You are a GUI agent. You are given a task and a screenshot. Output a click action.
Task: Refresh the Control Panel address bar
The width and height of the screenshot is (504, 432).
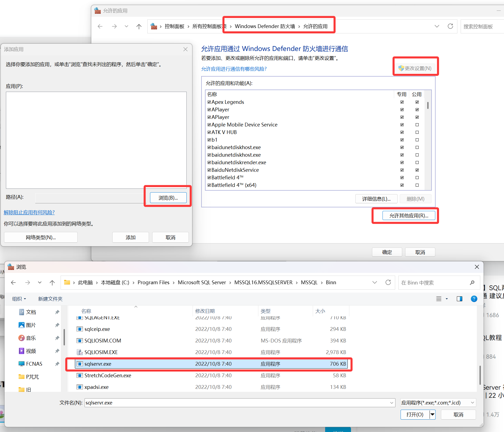tap(450, 26)
